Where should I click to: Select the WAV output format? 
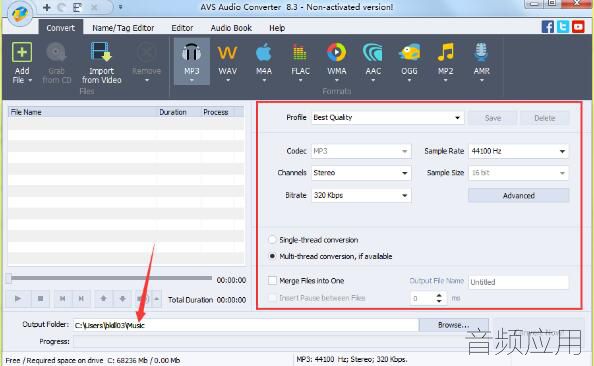[227, 61]
